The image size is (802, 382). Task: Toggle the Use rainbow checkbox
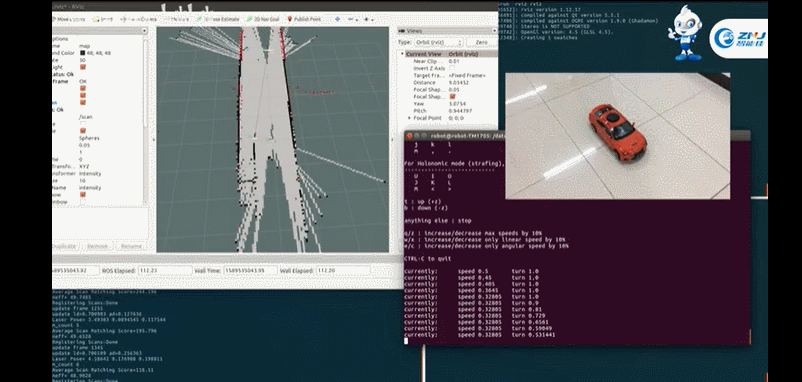point(83,195)
